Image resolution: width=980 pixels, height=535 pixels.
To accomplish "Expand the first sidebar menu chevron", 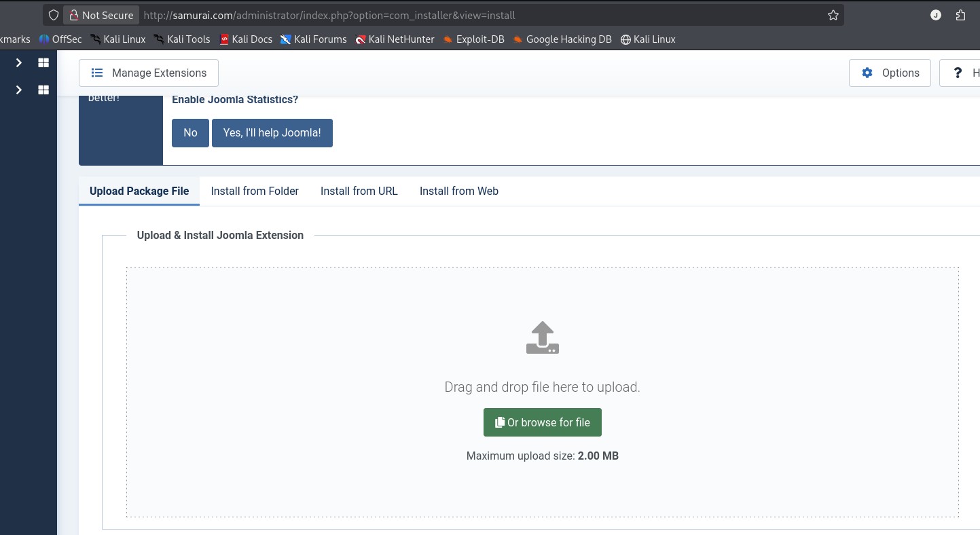I will click(x=19, y=62).
